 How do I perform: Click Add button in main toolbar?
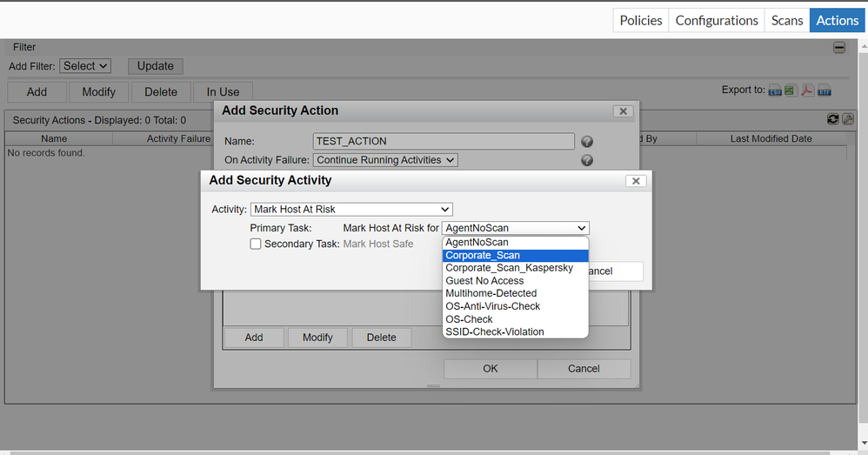(37, 92)
